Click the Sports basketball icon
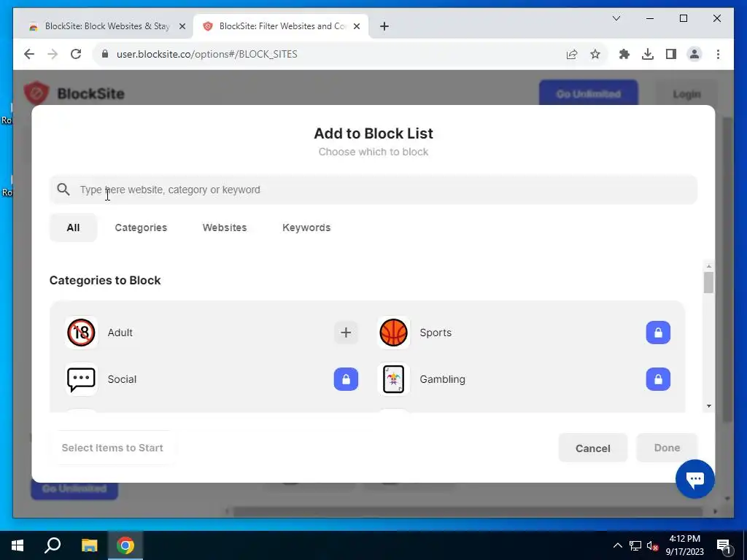The height and width of the screenshot is (560, 747). coord(393,332)
